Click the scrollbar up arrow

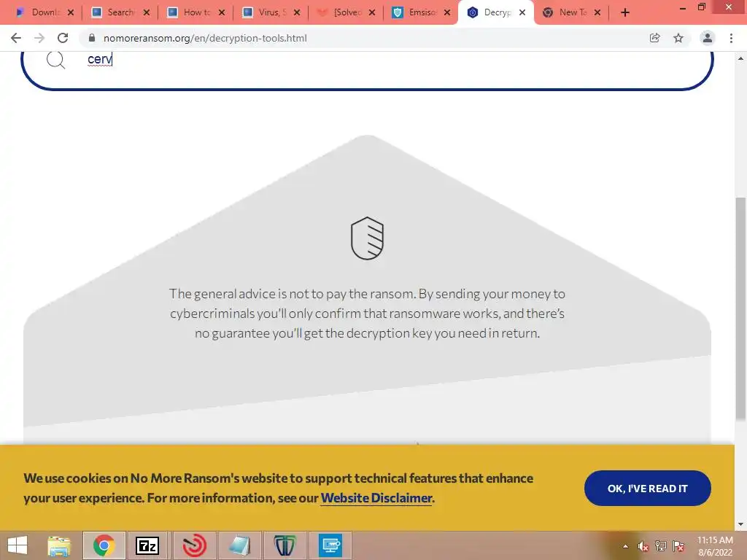[x=740, y=58]
